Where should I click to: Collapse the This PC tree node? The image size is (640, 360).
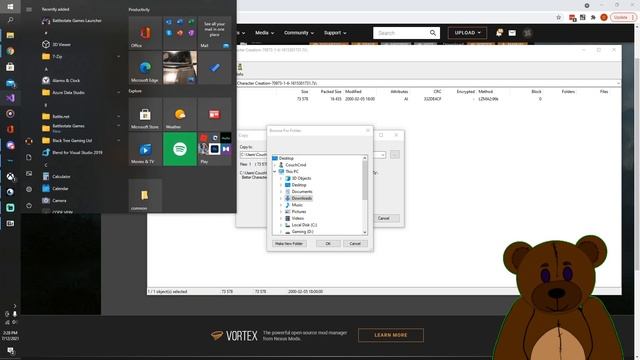[x=275, y=171]
